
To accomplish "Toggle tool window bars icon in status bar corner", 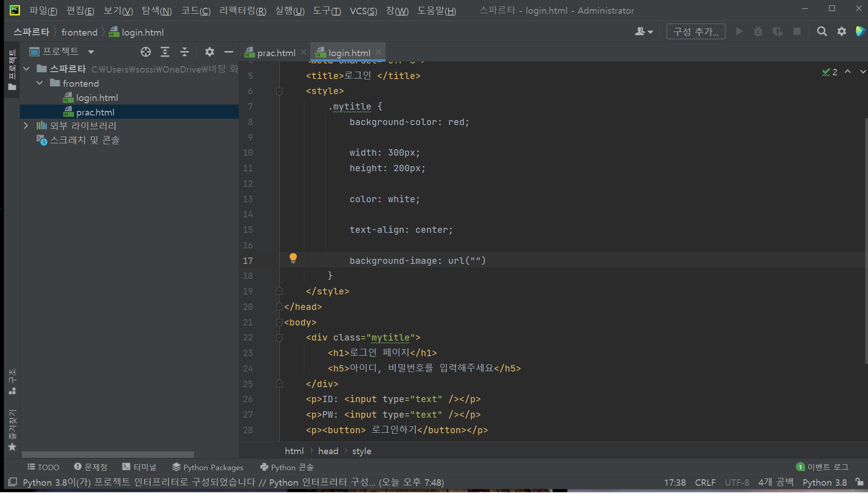I will (13, 482).
